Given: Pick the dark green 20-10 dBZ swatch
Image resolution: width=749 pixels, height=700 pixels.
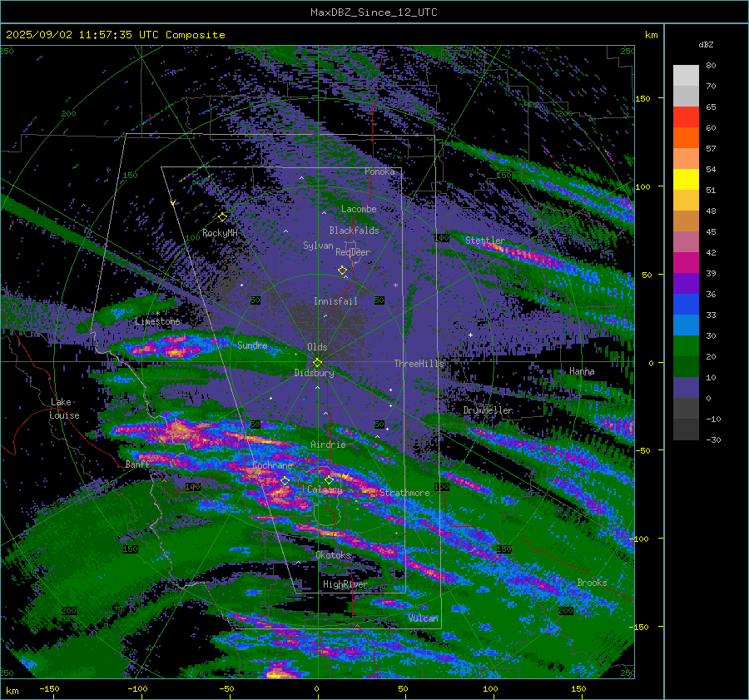Looking at the screenshot, I should (x=686, y=366).
